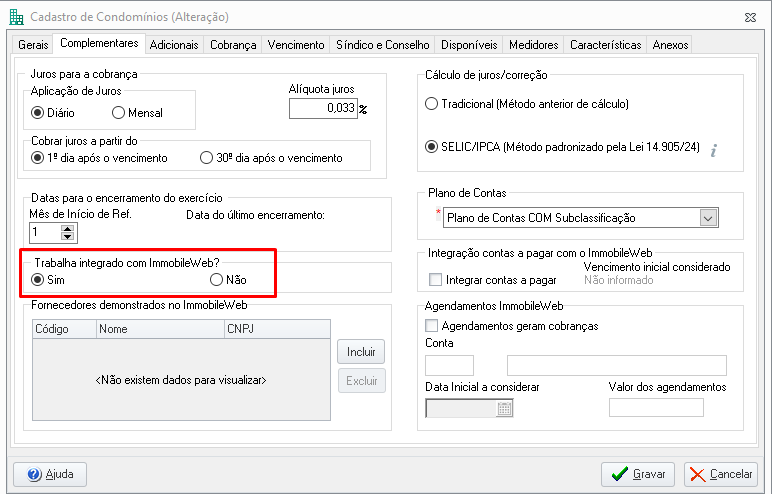The image size is (772, 494).
Task: Open the Anexos tab
Action: pyautogui.click(x=670, y=45)
